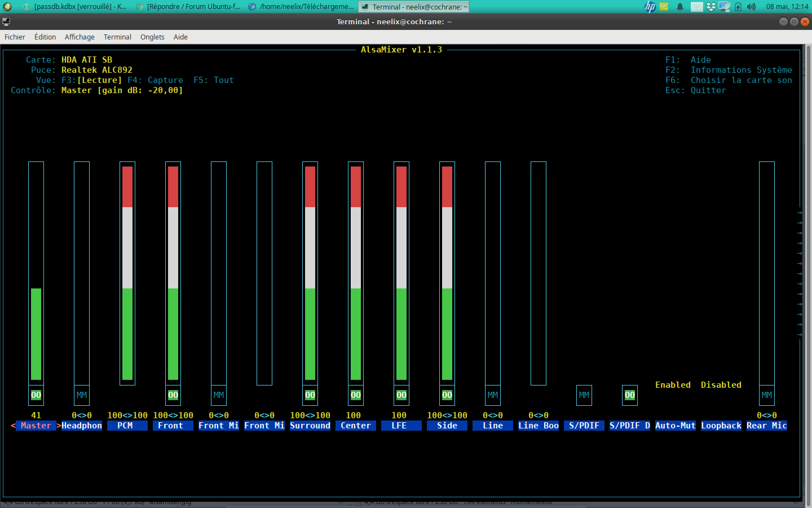Open the battery power indicator
Viewport: 812px width, 508px height.
tap(738, 7)
